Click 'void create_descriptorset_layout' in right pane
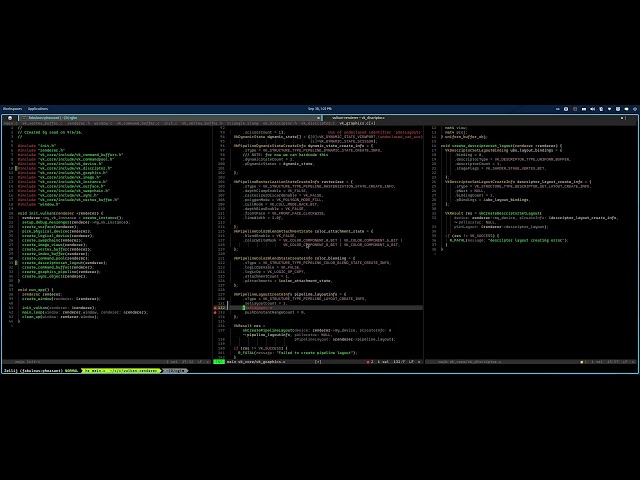The height and width of the screenshot is (480, 640). (x=501, y=146)
